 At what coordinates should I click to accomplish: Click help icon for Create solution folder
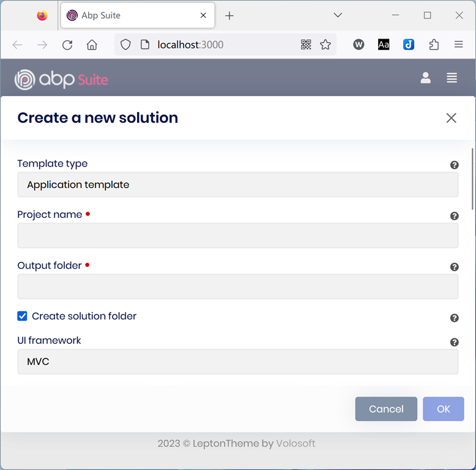(x=455, y=318)
